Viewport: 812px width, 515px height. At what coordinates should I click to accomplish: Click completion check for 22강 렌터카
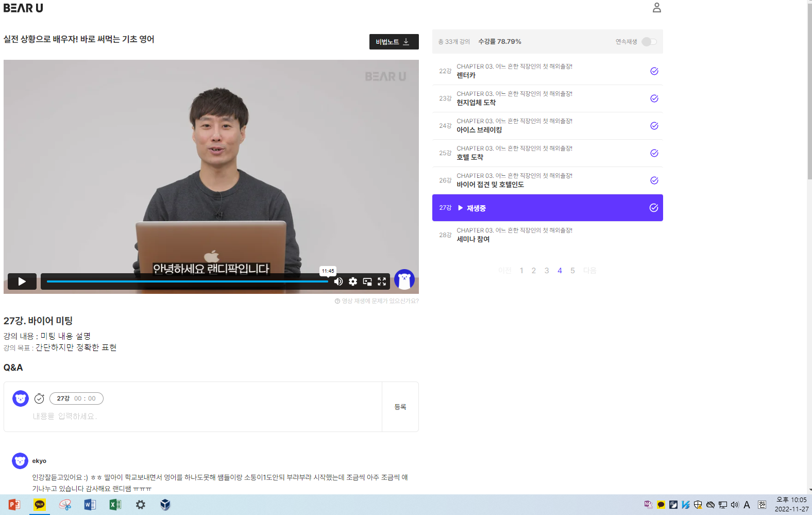(654, 71)
